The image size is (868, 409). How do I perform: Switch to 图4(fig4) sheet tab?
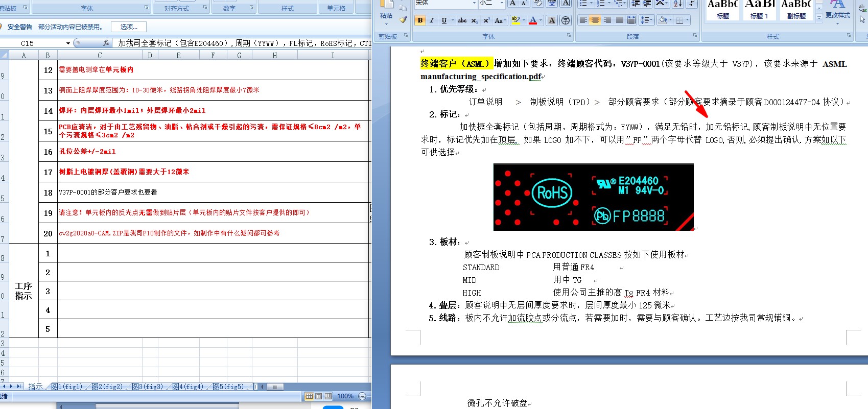[x=188, y=387]
